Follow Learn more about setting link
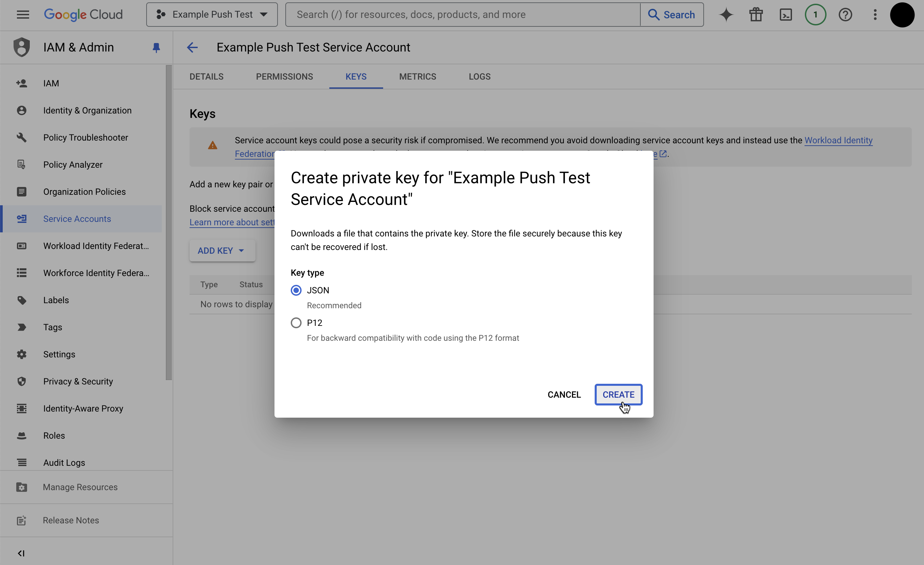 click(232, 222)
